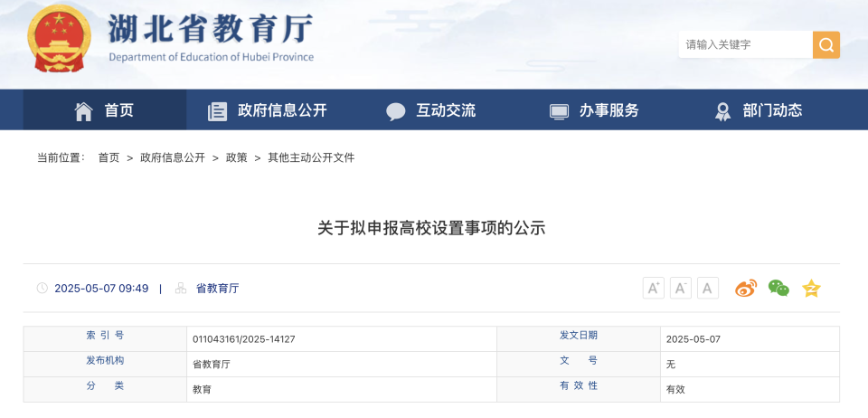
Task: Click the 发文日期 value 2025-05-07
Action: tap(693, 339)
